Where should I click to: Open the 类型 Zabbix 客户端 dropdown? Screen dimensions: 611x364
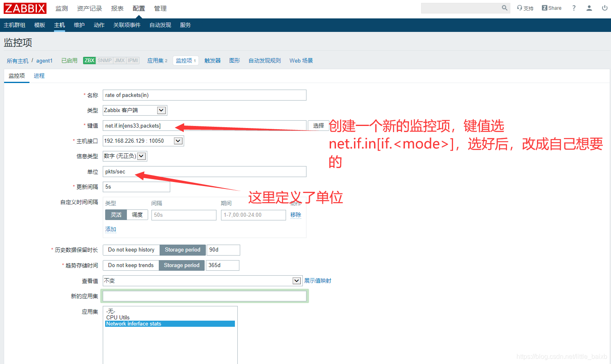tap(135, 110)
